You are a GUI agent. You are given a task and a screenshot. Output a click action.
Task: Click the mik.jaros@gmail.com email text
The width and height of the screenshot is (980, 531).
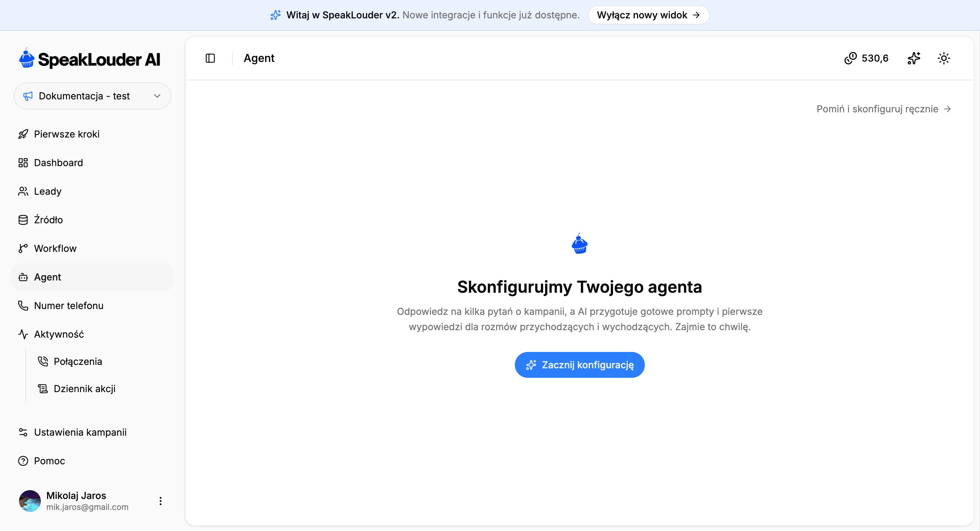click(87, 507)
